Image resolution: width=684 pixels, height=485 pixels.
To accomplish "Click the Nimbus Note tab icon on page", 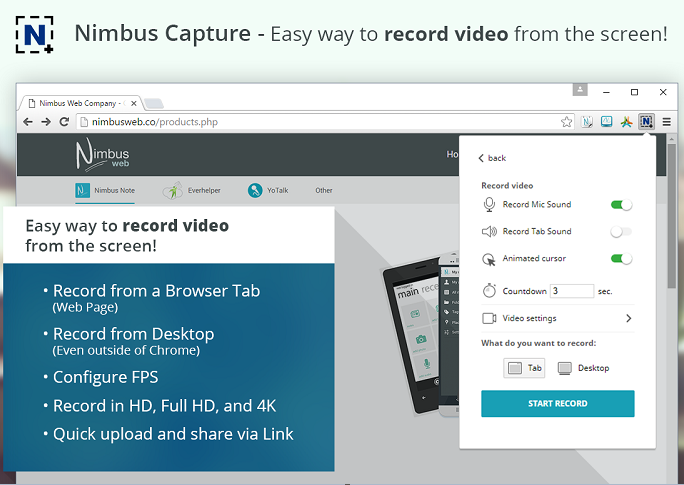I will pyautogui.click(x=82, y=190).
